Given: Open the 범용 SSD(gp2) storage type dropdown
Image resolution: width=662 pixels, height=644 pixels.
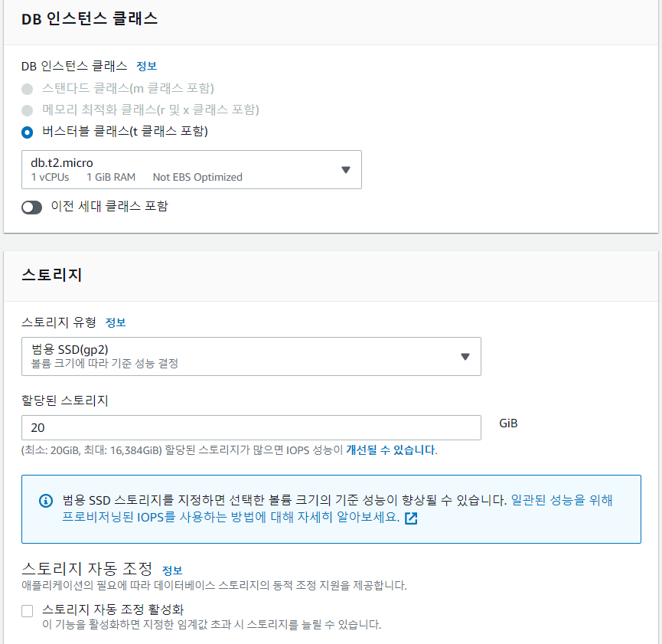Looking at the screenshot, I should (x=251, y=356).
